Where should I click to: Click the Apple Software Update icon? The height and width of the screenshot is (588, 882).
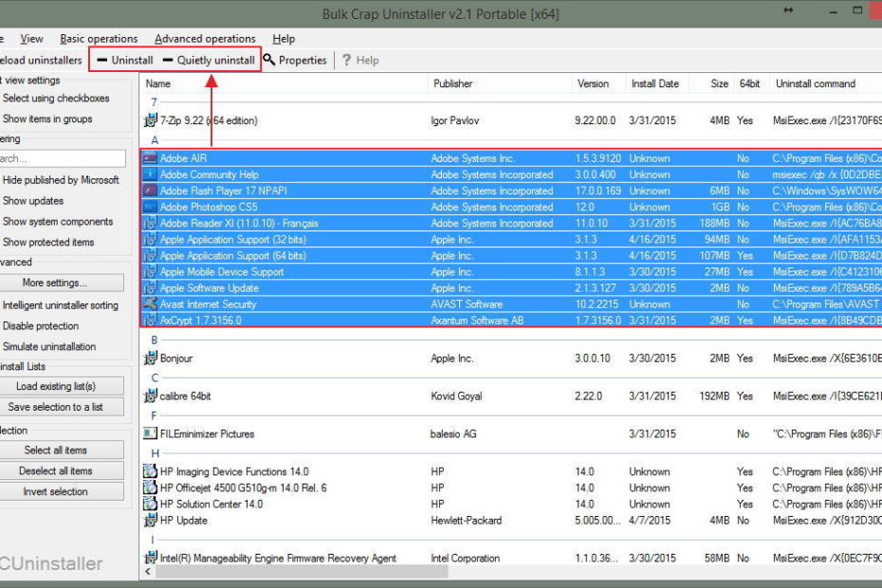point(150,288)
